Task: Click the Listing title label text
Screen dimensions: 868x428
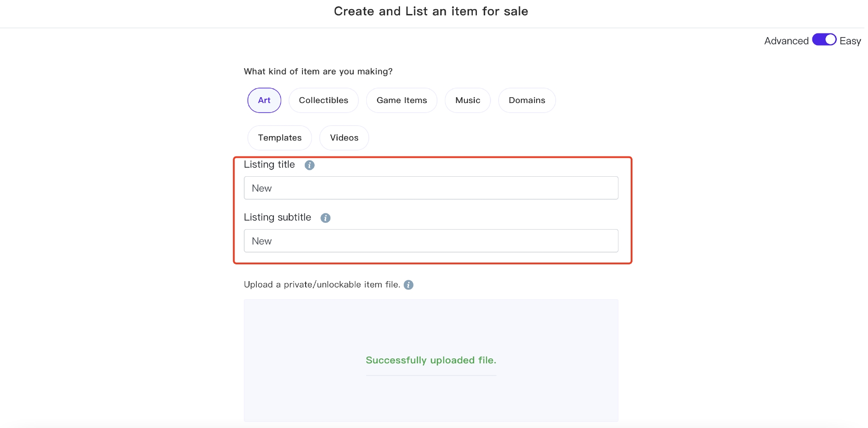Action: click(269, 165)
